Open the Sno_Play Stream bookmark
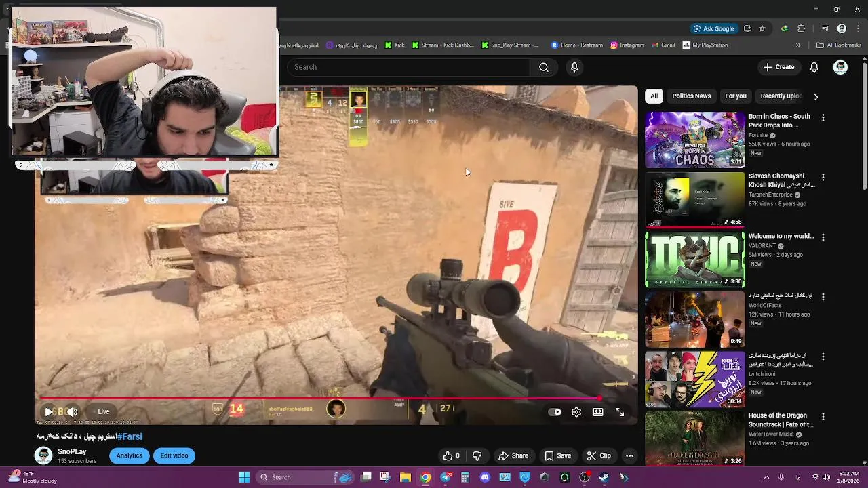868x488 pixels. pyautogui.click(x=510, y=45)
